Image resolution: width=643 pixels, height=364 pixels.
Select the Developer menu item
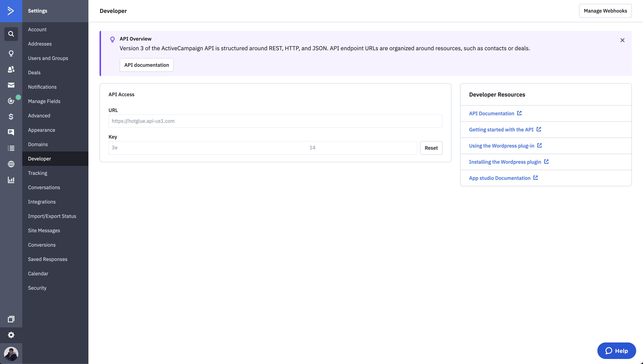tap(55, 159)
